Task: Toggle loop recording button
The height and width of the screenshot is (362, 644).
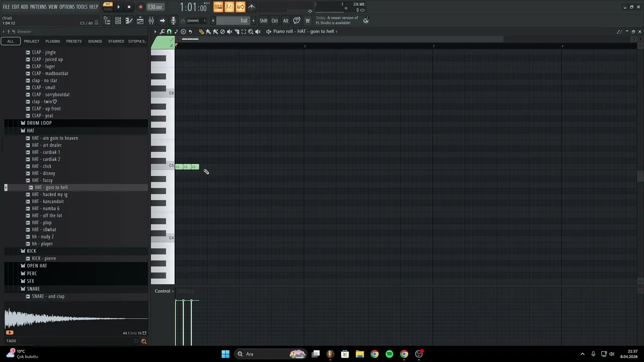Action: click(240, 7)
